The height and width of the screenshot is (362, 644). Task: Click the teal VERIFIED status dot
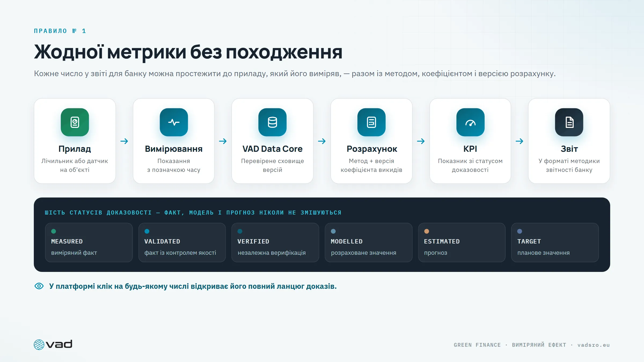coord(240,231)
